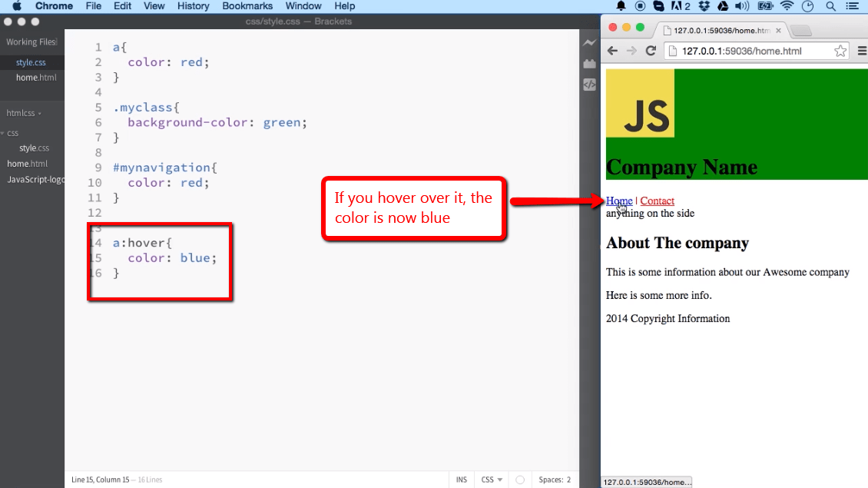Open the CSS language mode dropdown
The height and width of the screenshot is (488, 868).
coord(492,480)
